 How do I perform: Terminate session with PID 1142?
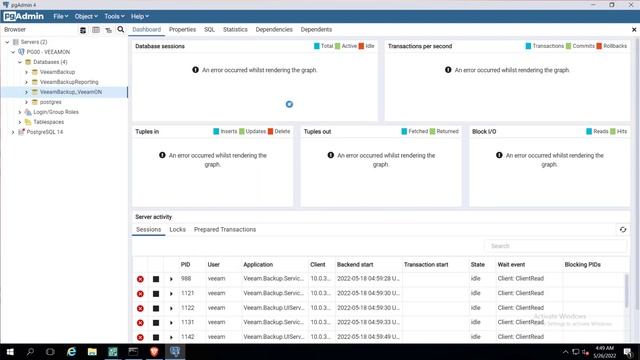pos(140,338)
